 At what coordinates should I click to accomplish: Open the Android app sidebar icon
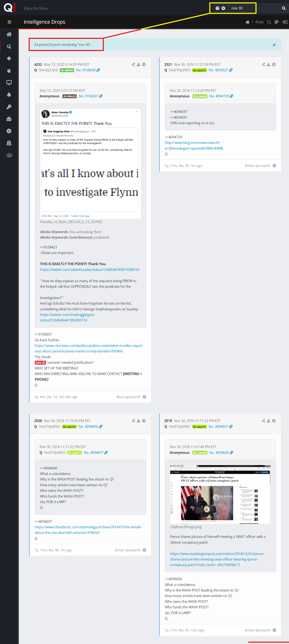9,58
